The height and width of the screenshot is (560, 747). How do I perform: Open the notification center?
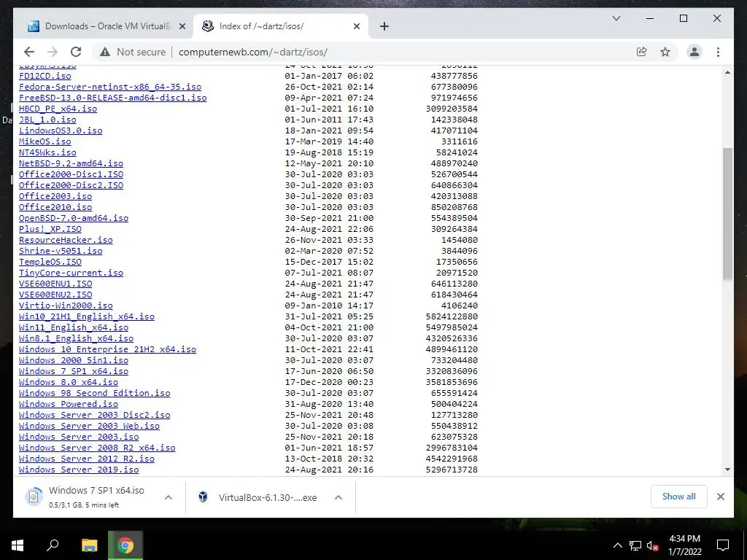(723, 545)
